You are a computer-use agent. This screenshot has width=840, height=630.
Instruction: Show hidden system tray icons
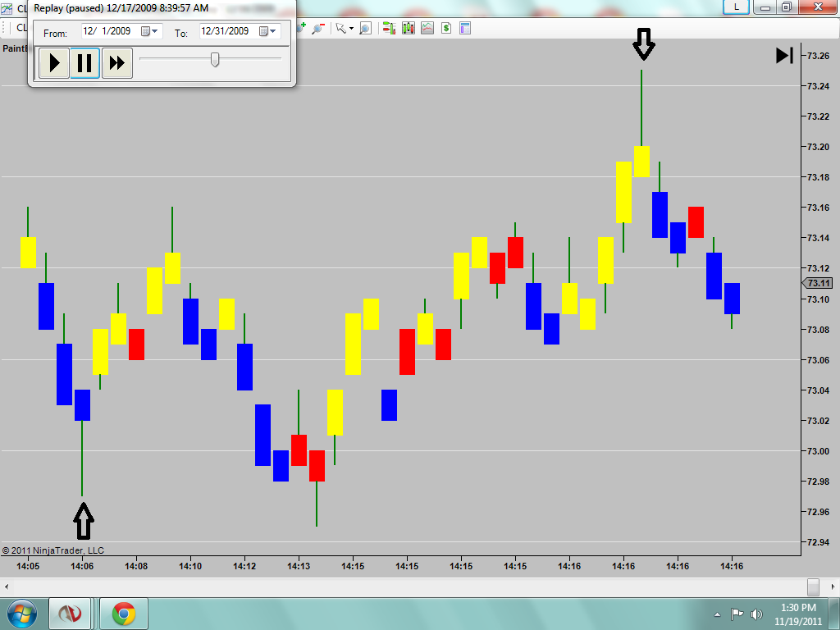point(717,614)
